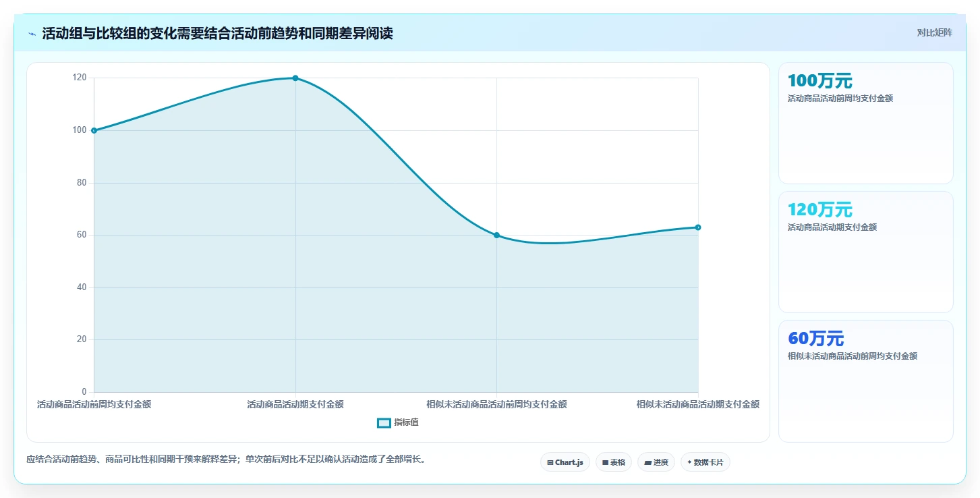Image resolution: width=980 pixels, height=498 pixels.
Task: Select the Chart.js tag pill
Action: point(565,462)
